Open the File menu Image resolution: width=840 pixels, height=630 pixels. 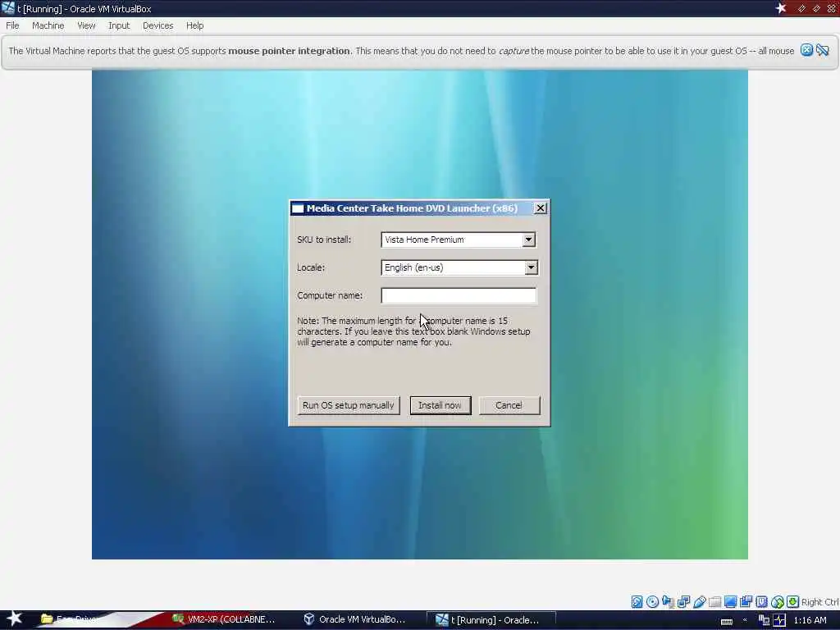[x=12, y=25]
